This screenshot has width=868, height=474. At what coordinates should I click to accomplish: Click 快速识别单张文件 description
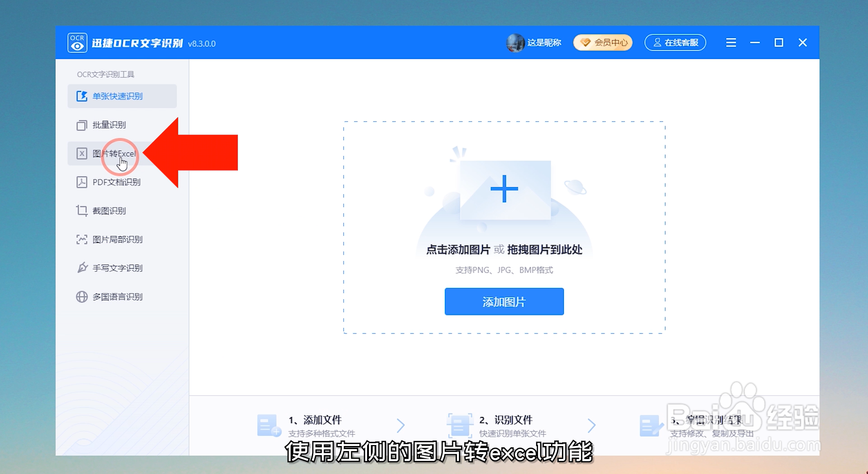[513, 433]
